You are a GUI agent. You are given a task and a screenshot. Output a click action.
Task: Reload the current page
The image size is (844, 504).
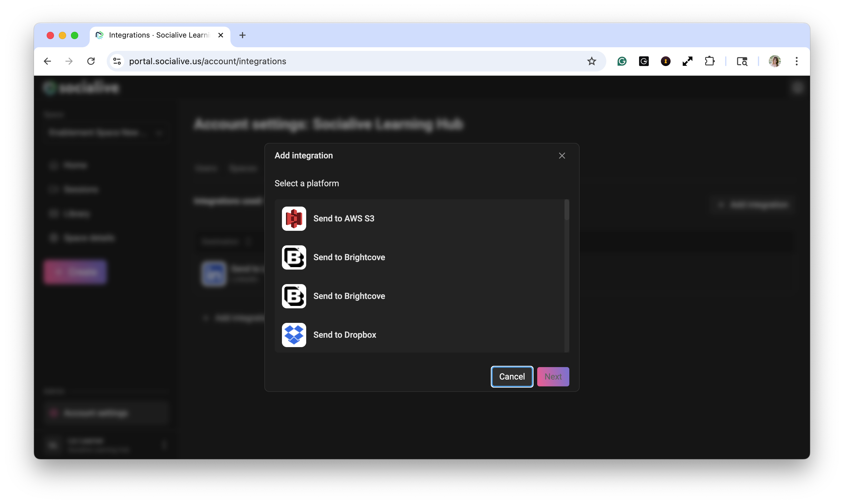point(91,61)
